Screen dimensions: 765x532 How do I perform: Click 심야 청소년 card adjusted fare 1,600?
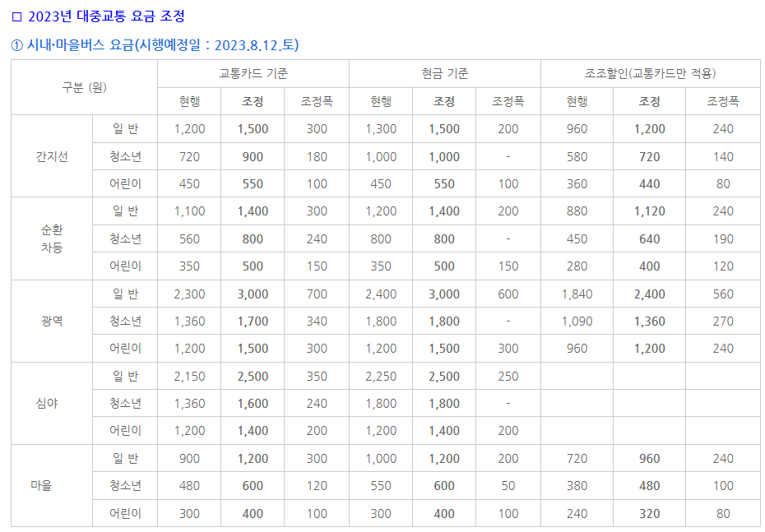253,405
